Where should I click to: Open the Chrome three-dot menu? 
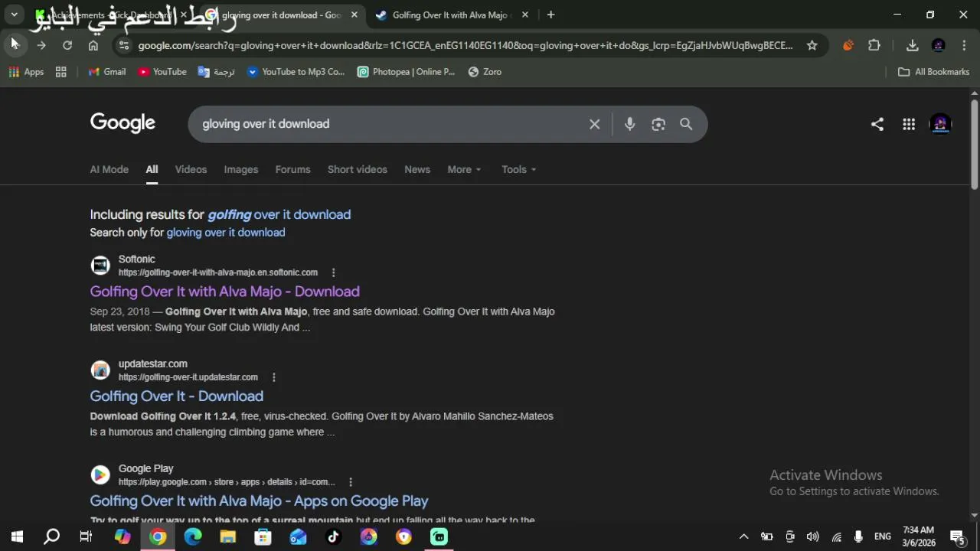[964, 45]
